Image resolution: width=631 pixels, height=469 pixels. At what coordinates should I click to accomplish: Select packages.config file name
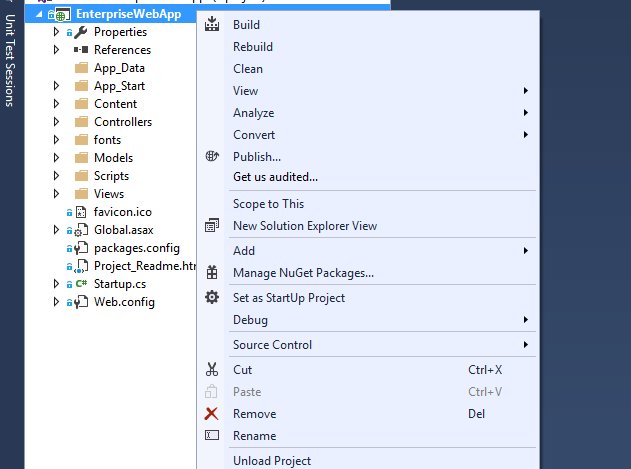coord(137,248)
